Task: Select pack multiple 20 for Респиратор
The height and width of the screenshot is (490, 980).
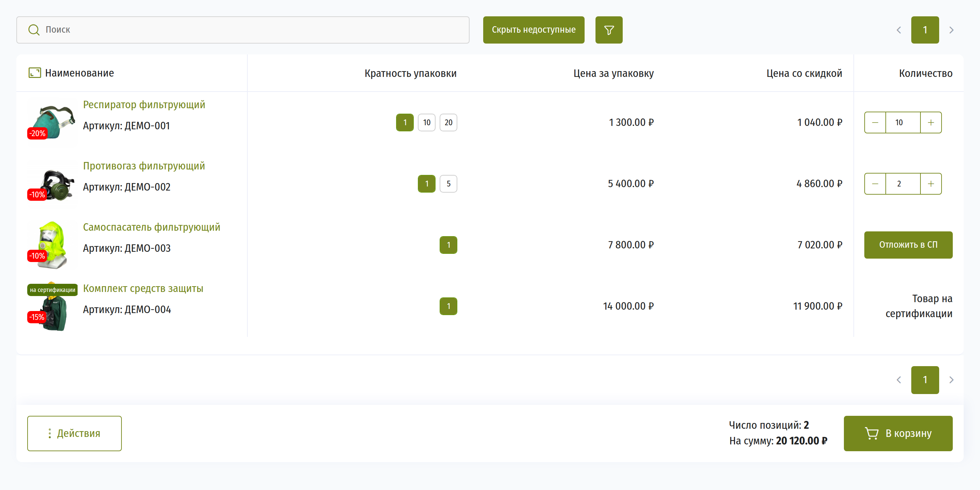Action: click(x=448, y=122)
